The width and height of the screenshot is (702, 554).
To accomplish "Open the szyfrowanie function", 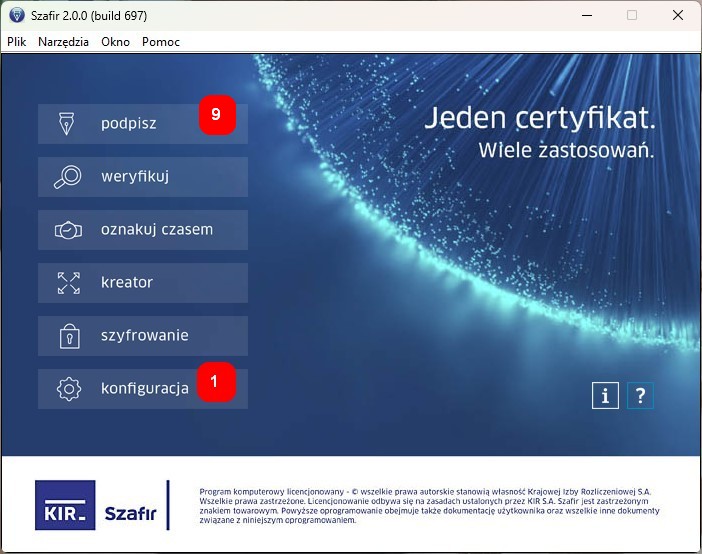I will pos(143,336).
